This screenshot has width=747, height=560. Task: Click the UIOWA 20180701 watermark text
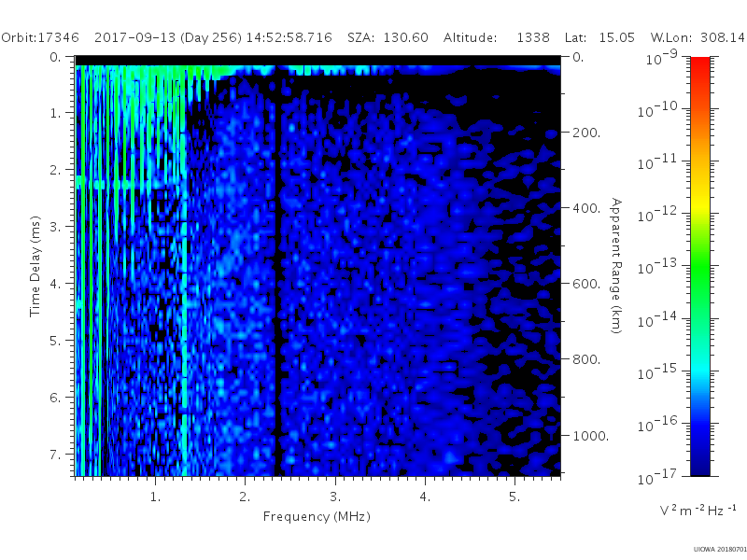pos(720,550)
